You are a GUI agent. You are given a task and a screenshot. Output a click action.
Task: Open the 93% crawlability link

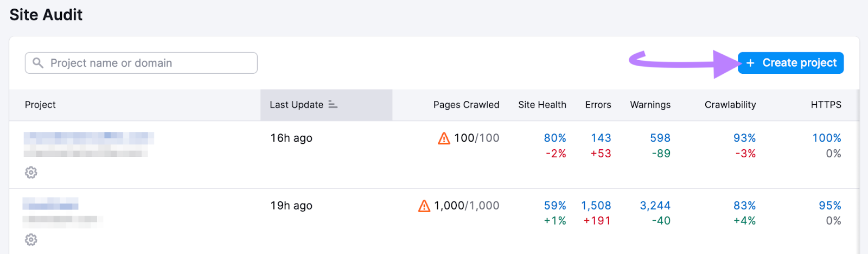744,138
